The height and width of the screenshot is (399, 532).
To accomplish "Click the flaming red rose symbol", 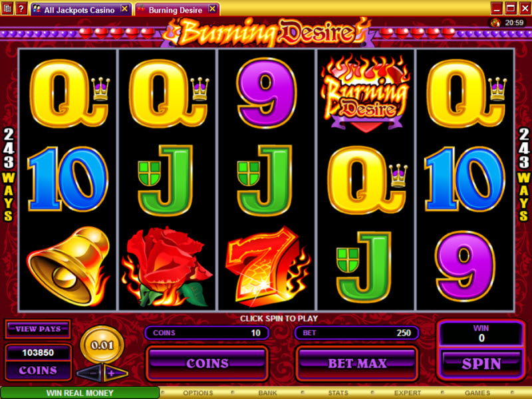I will (167, 267).
